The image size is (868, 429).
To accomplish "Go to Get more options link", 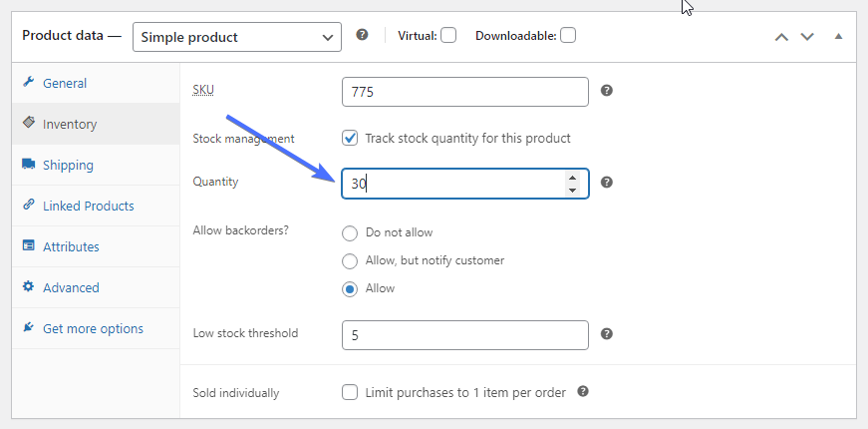I will [93, 329].
